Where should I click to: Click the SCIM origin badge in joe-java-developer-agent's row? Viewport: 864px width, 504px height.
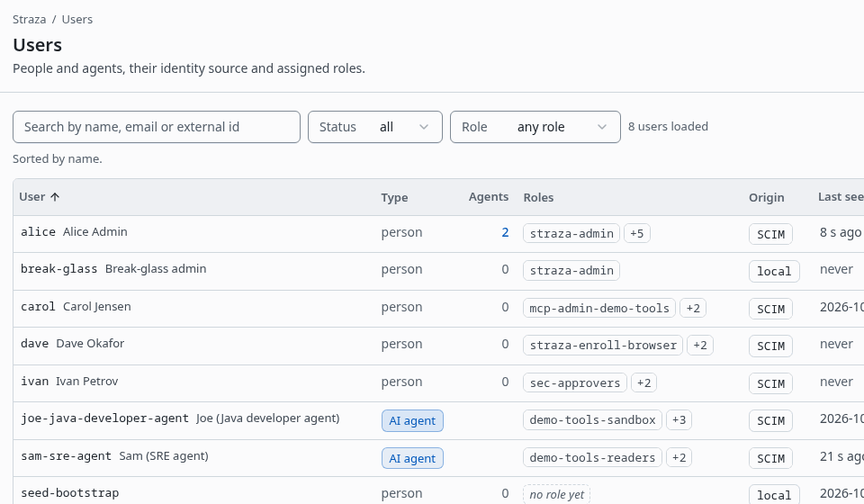coord(771,421)
